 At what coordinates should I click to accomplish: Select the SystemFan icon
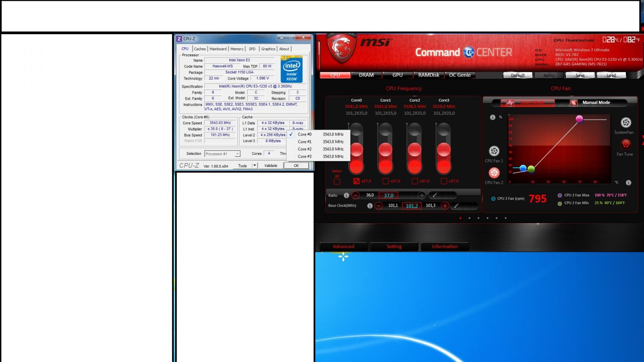pos(625,122)
